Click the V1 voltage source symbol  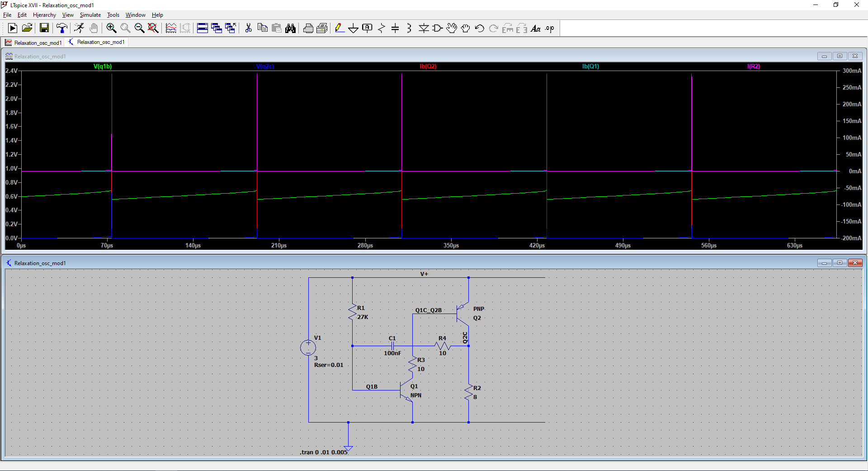click(x=308, y=347)
